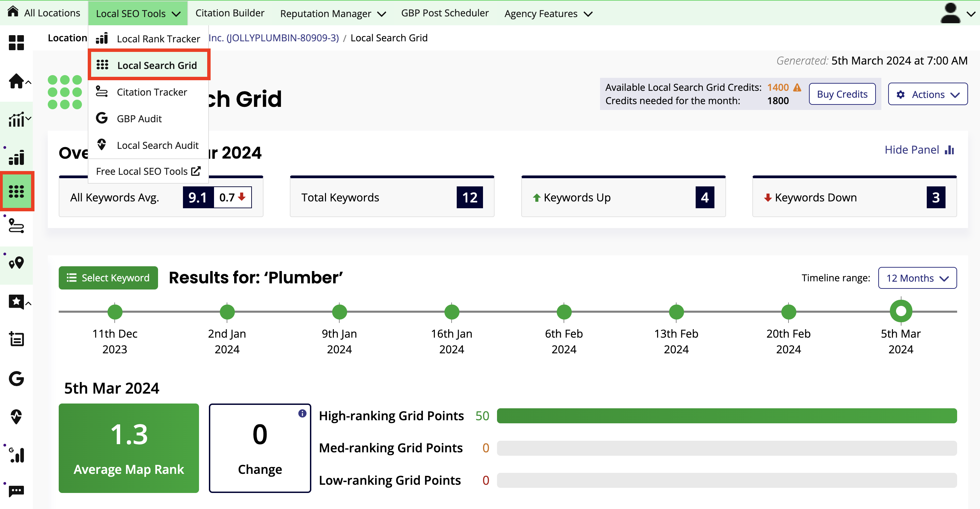This screenshot has height=509, width=980.
Task: Open the Google G icon in the sidebar
Action: point(16,379)
